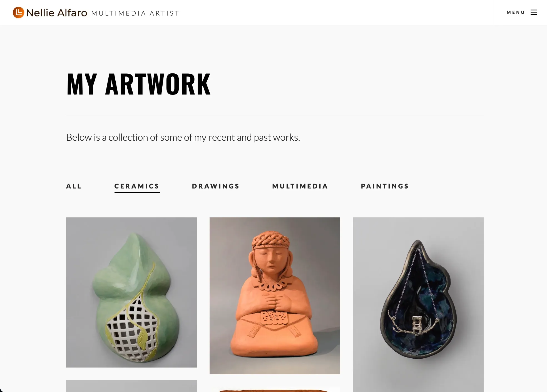The width and height of the screenshot is (547, 392).
Task: Open the partially visible gray thumbnail below
Action: [131, 386]
